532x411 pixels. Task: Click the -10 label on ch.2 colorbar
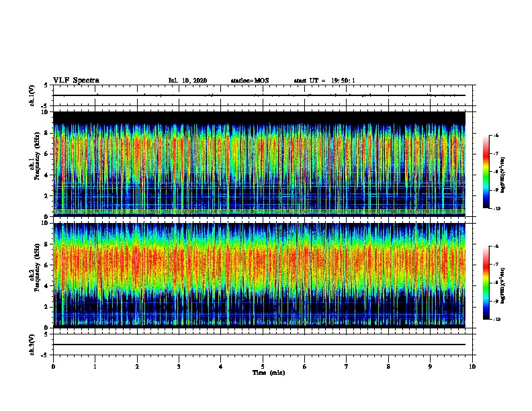(496, 320)
